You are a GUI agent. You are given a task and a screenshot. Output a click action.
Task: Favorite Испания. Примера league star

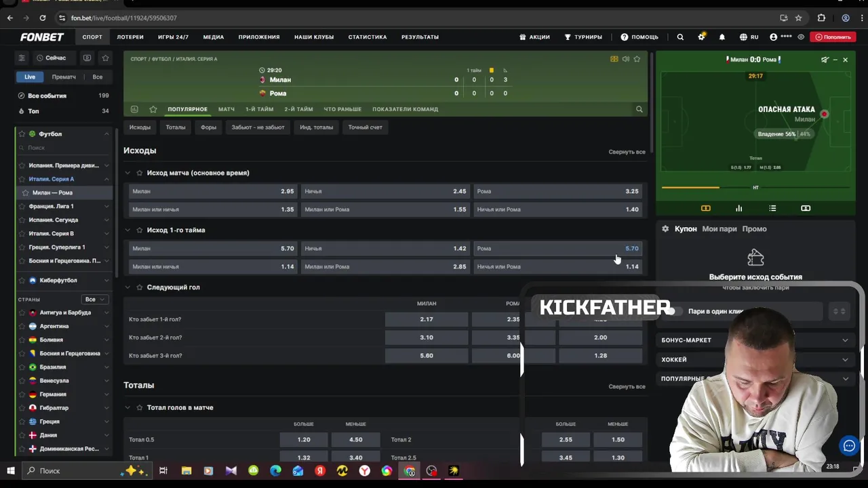[22, 165]
